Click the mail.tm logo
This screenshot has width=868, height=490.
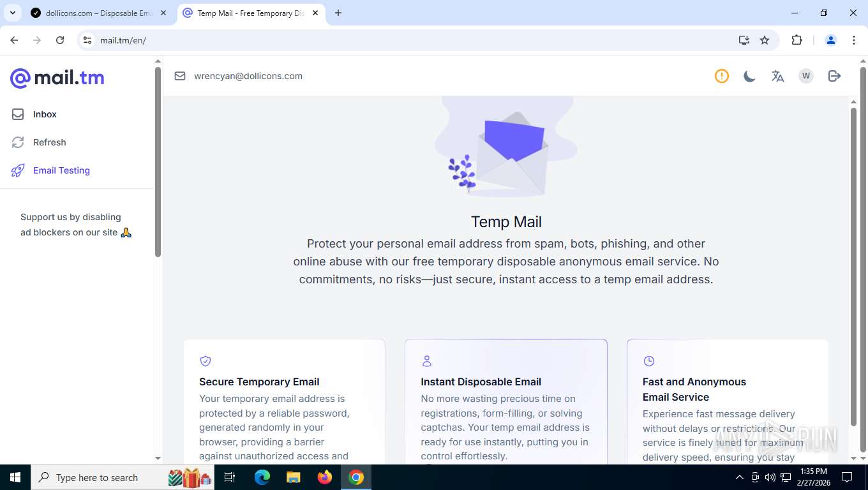click(57, 78)
